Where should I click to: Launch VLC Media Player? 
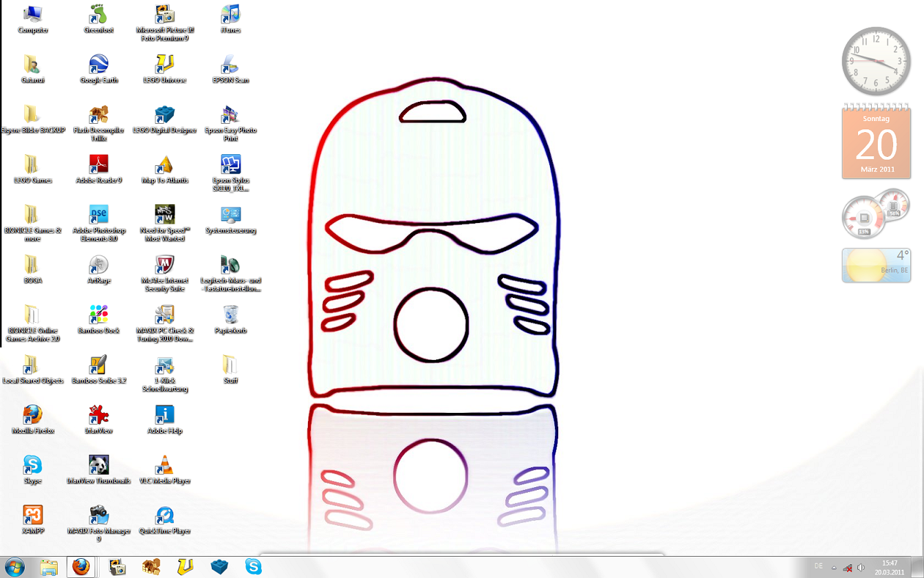coord(164,464)
